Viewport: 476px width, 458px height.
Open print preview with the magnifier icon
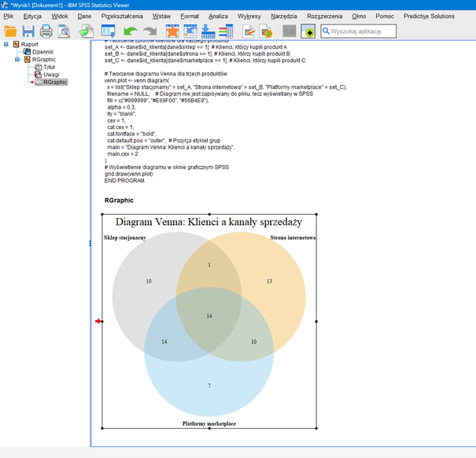(64, 31)
